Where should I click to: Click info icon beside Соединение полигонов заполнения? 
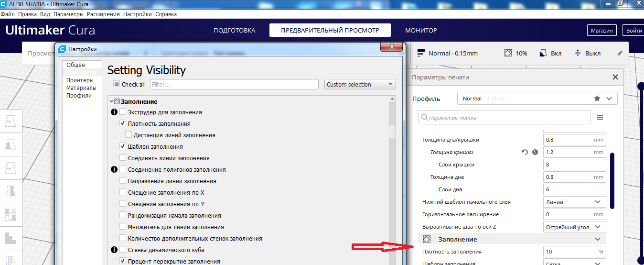(x=114, y=169)
